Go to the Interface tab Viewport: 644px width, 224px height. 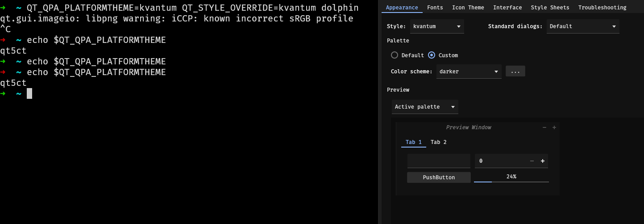[x=507, y=8]
